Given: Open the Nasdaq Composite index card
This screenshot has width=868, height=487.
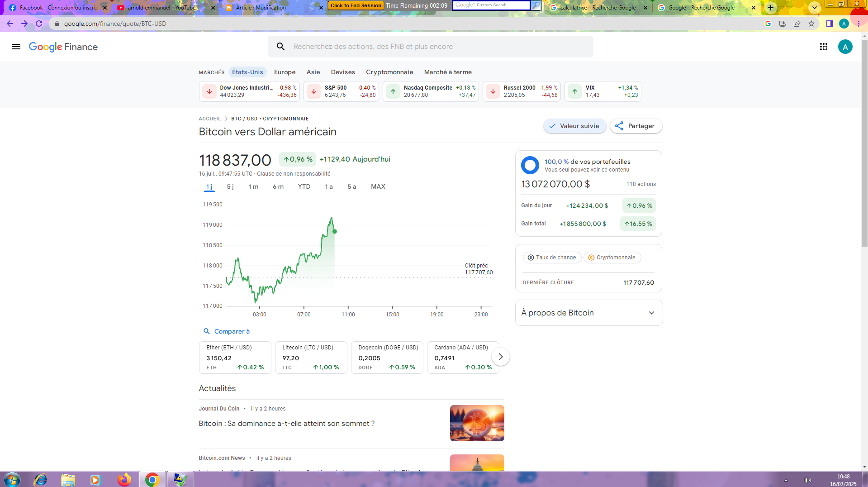Looking at the screenshot, I should [431, 91].
